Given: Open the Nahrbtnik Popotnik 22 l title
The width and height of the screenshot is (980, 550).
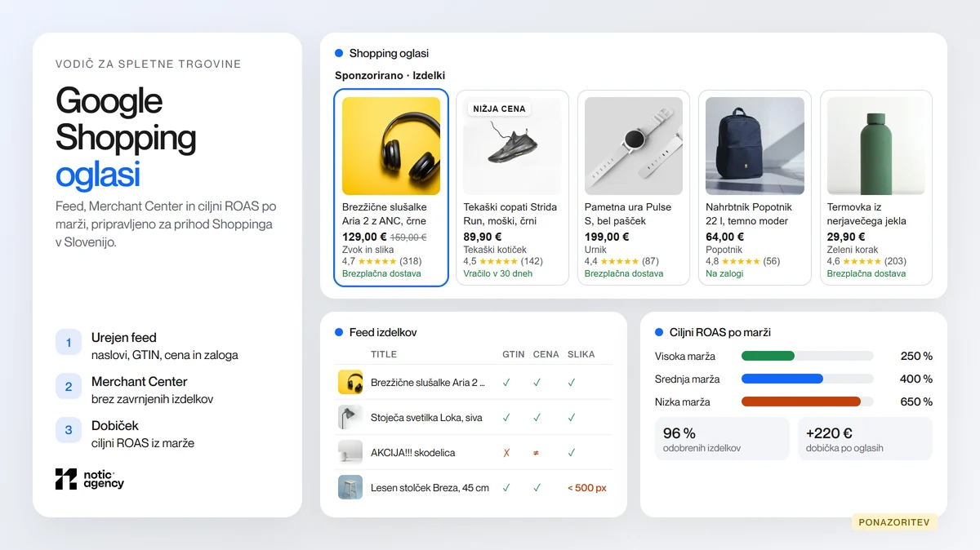Looking at the screenshot, I should tap(749, 214).
